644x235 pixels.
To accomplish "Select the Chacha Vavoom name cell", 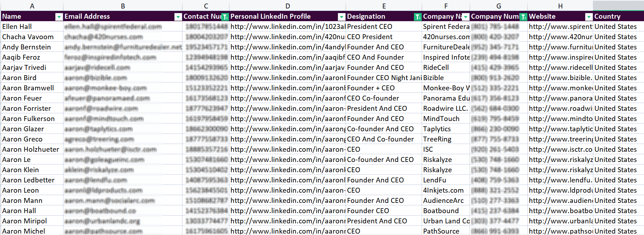I will click(32, 37).
